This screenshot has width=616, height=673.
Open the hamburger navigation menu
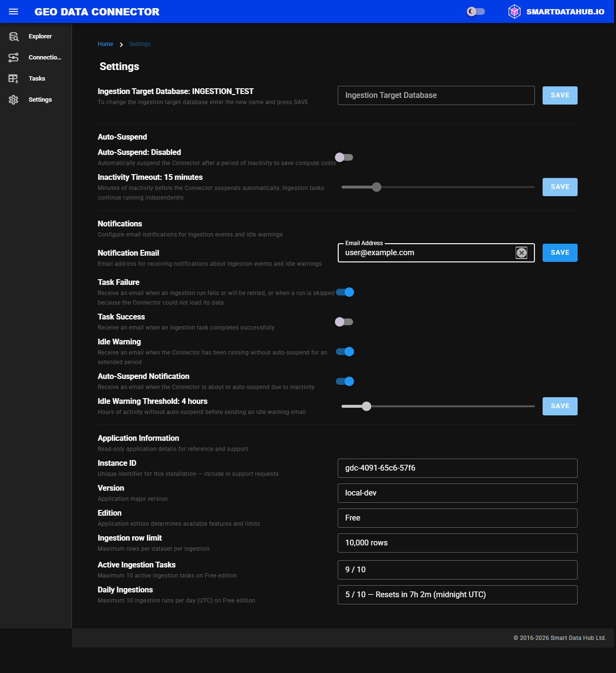coord(13,12)
